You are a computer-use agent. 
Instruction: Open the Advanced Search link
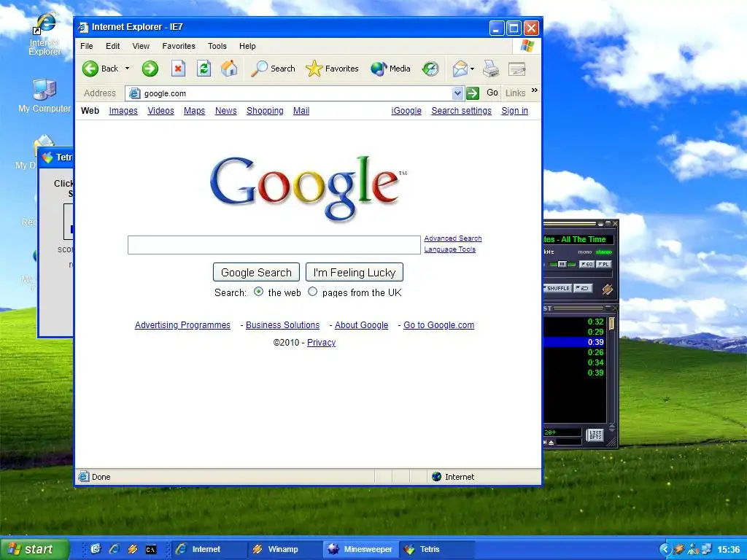tap(452, 238)
